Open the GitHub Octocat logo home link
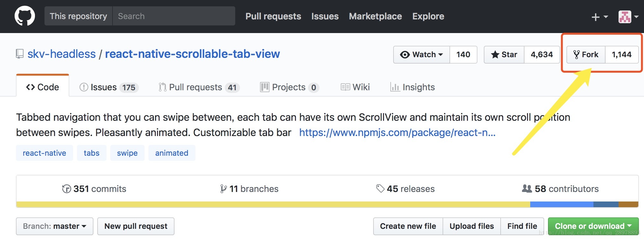This screenshot has height=239, width=644. [25, 16]
